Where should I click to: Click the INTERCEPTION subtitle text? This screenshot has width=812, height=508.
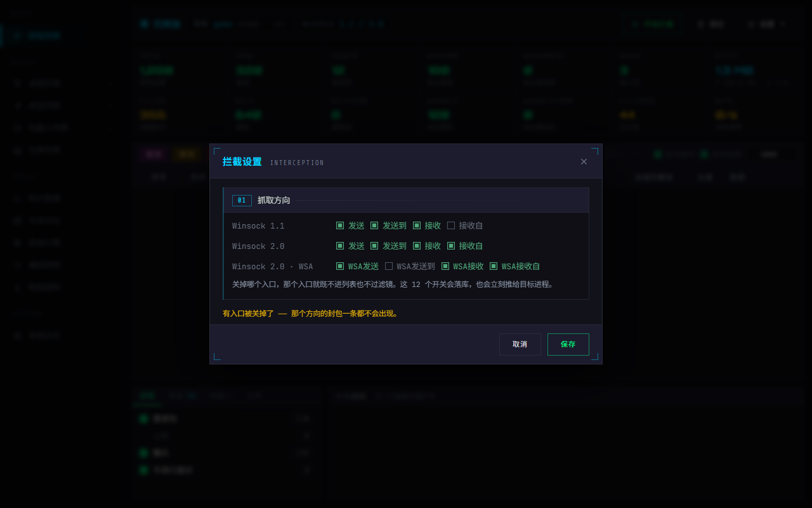[297, 163]
